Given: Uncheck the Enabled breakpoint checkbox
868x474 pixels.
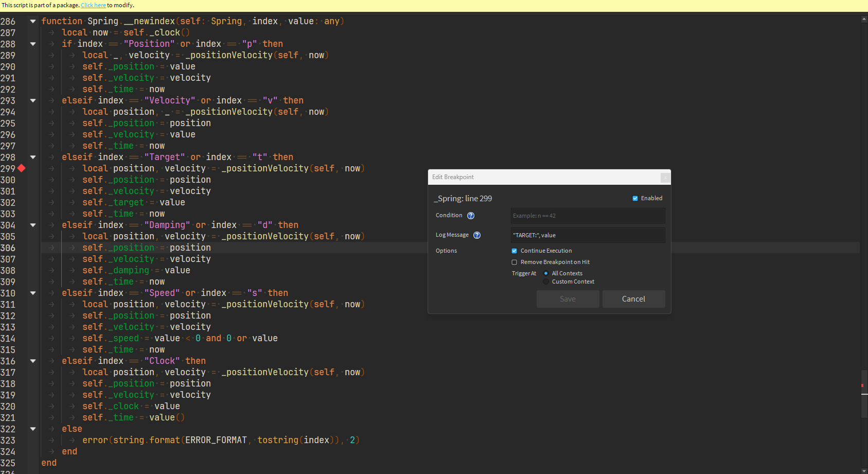Looking at the screenshot, I should click(635, 199).
